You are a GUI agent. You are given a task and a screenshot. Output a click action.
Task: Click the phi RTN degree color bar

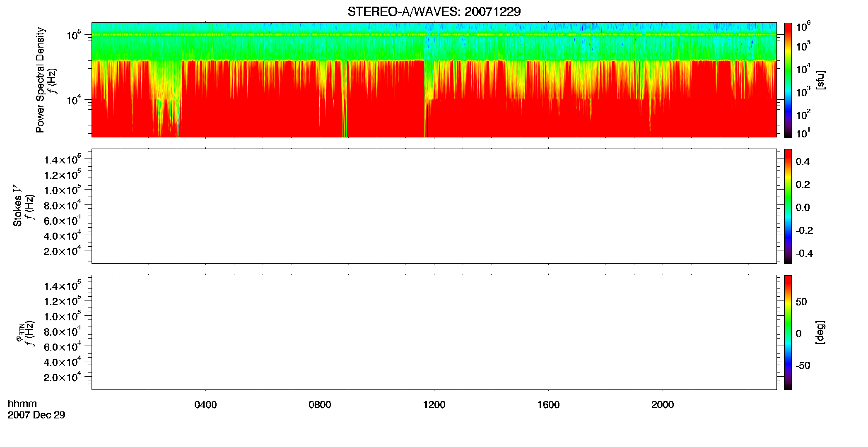click(x=788, y=332)
